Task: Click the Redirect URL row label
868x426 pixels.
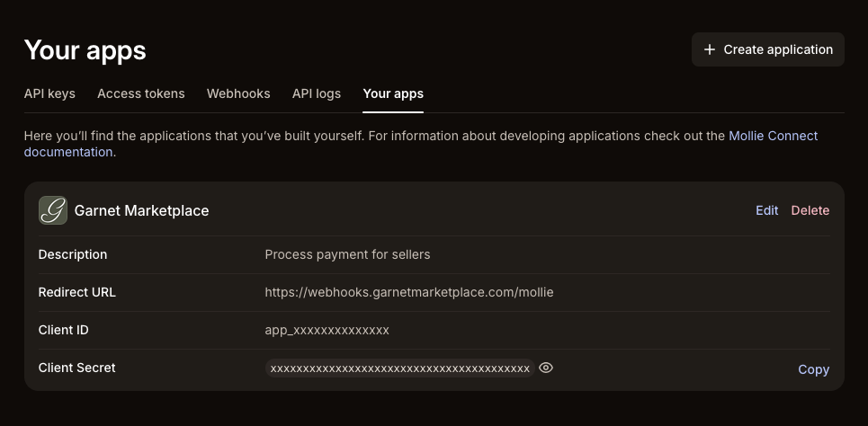Action: pyautogui.click(x=77, y=292)
